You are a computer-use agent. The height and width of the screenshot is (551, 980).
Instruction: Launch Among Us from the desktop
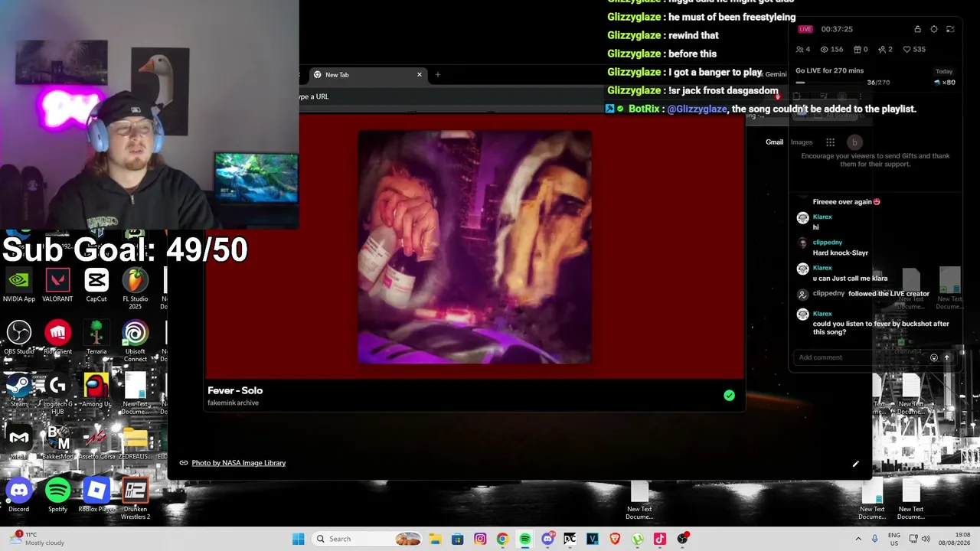pos(96,390)
